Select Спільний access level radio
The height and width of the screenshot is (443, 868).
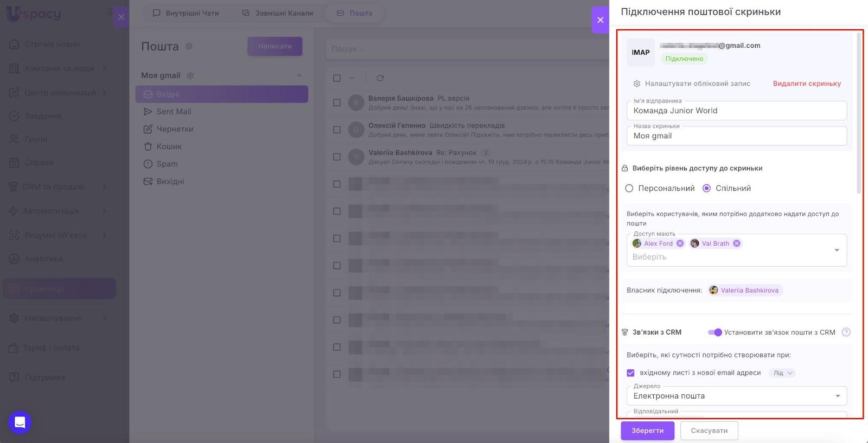tap(706, 188)
